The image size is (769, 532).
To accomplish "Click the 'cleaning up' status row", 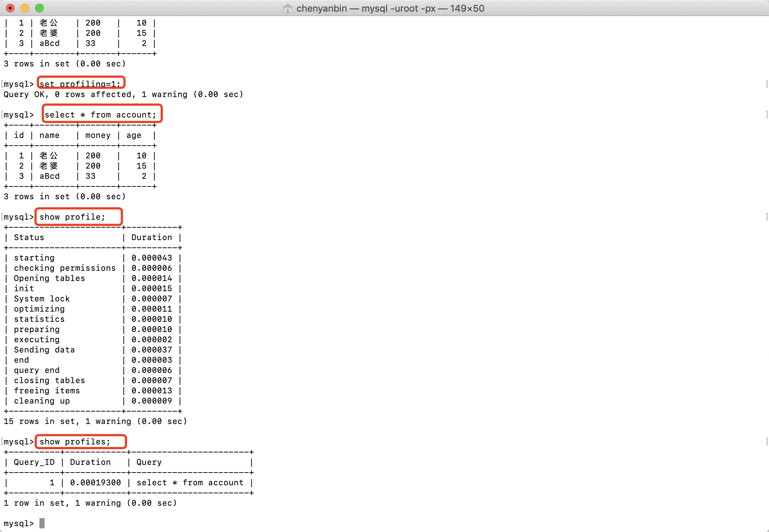I will point(93,401).
